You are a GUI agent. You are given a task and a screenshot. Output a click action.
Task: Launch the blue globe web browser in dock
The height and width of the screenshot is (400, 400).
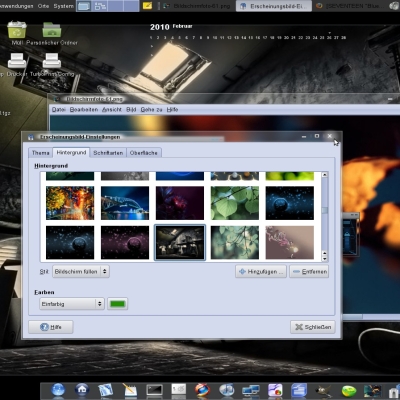[x=58, y=389]
